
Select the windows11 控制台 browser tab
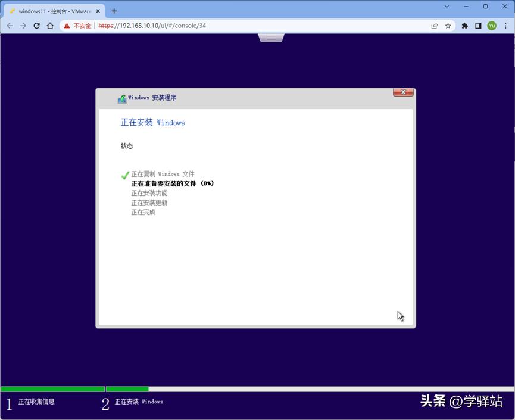coord(51,10)
